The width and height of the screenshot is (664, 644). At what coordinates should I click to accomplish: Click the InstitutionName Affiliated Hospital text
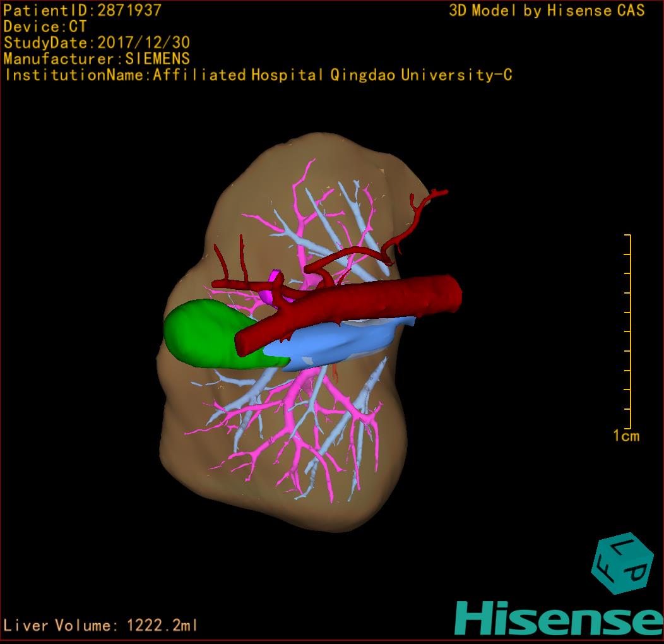click(258, 75)
